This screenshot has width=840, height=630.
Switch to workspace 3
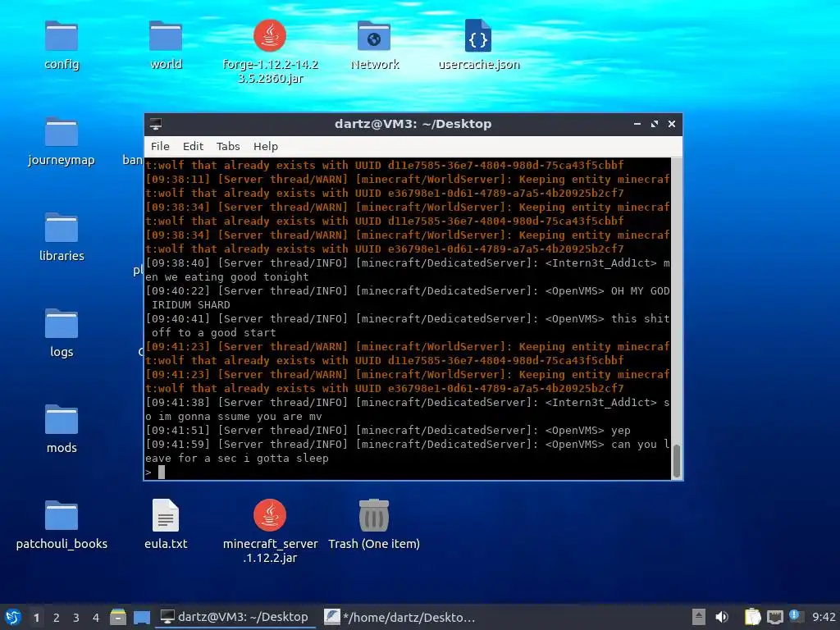coord(76,618)
